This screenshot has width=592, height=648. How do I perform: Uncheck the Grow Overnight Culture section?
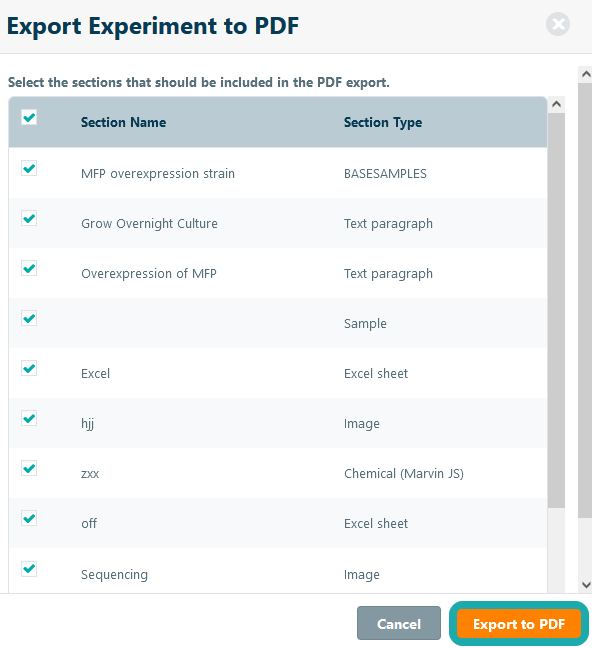pos(29,218)
